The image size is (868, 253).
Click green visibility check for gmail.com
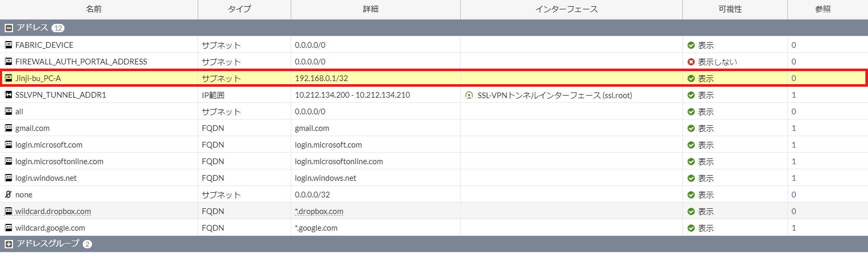(x=691, y=128)
